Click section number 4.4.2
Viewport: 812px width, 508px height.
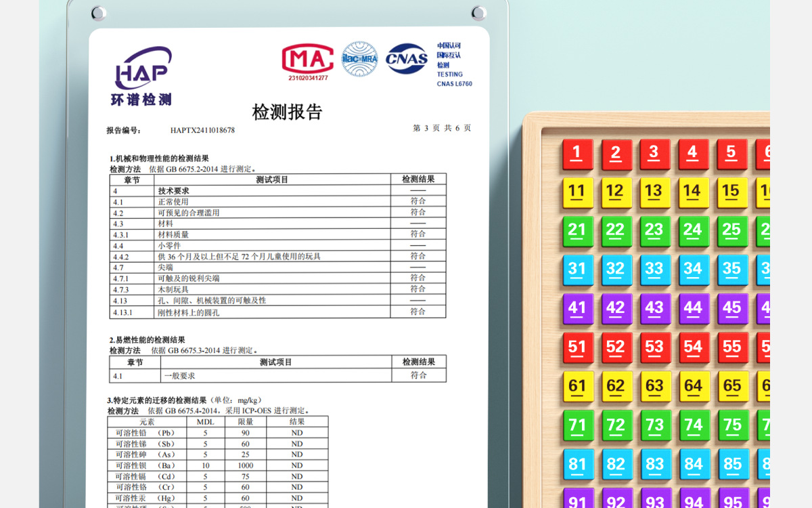point(121,257)
